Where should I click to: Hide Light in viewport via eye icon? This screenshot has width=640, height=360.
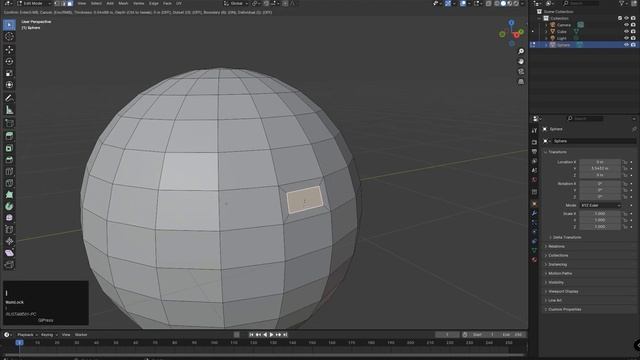tap(626, 38)
